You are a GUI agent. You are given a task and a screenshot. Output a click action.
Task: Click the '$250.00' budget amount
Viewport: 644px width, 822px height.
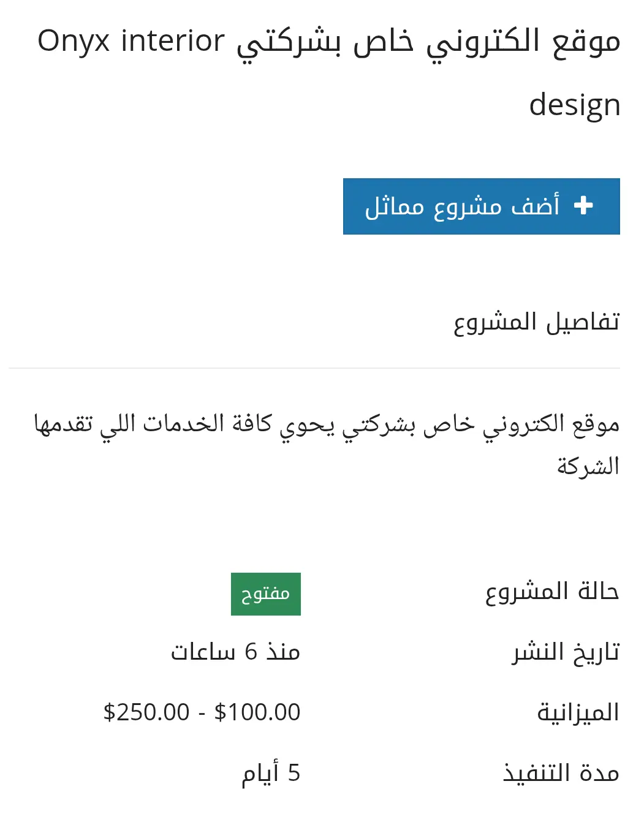point(146,712)
